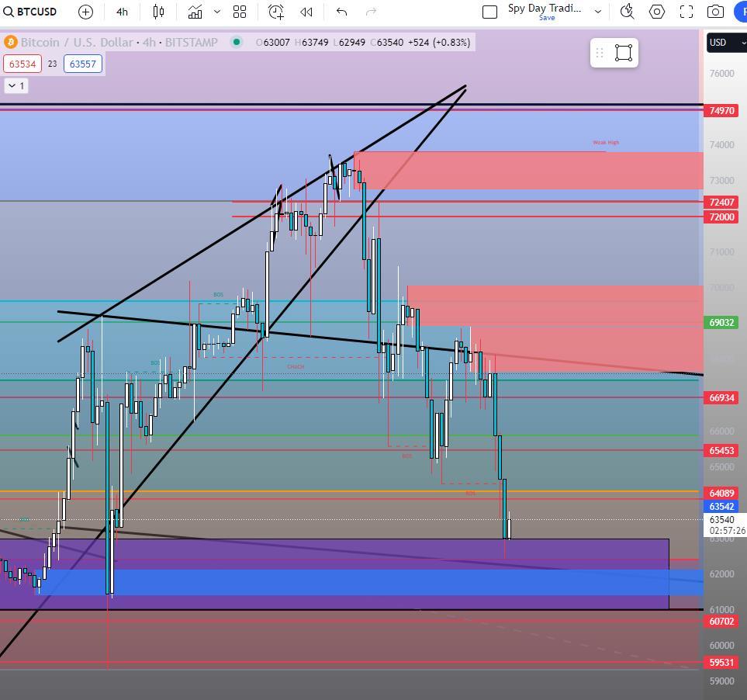Open chart settings hexagon icon

pyautogui.click(x=657, y=12)
